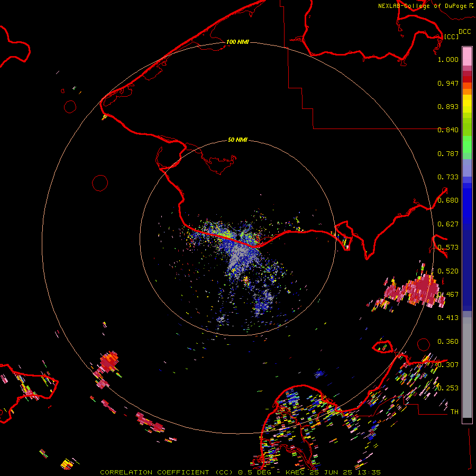
Task: Select the 0.627 color scale value
Action: pos(448,224)
